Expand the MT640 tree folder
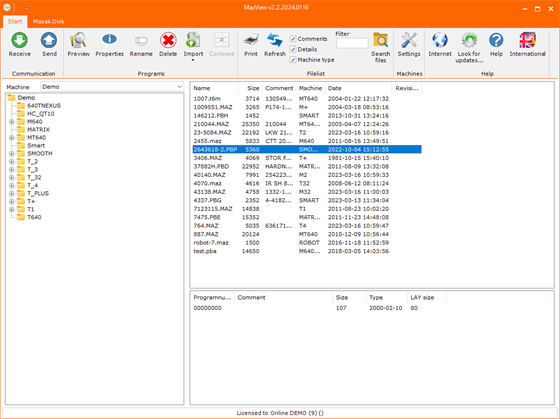 pos(11,138)
